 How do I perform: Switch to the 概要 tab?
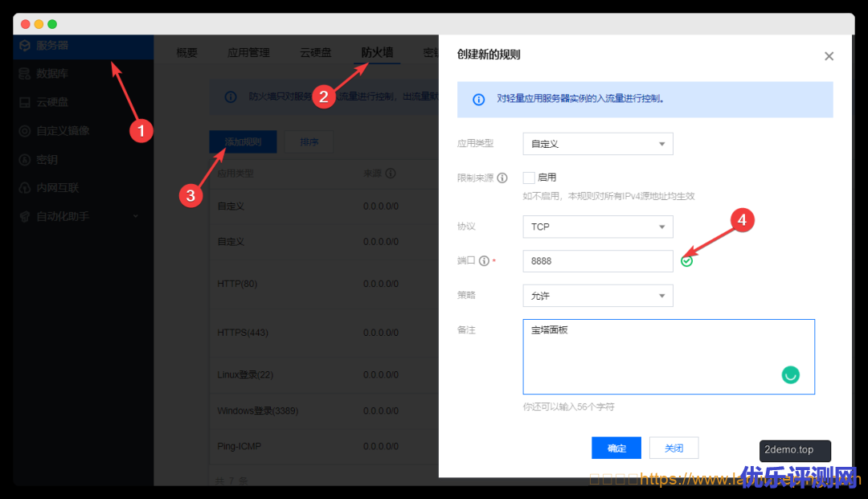coord(187,52)
